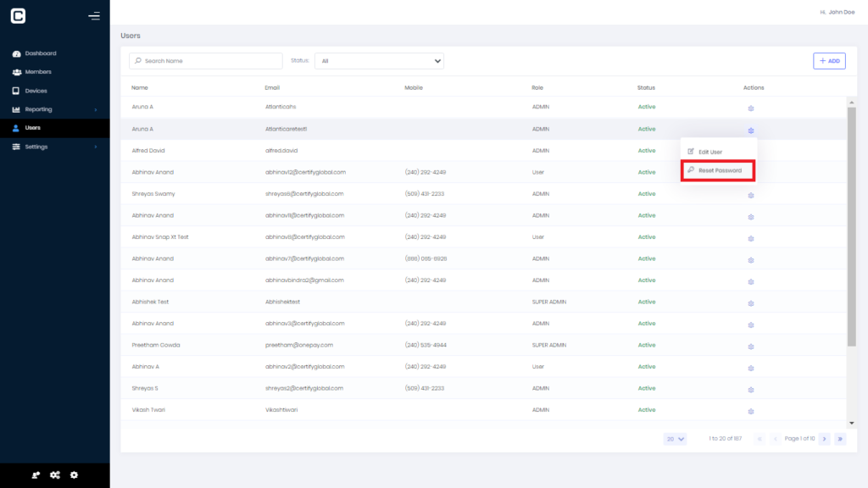The image size is (868, 488).
Task: Click the ADD button to create a user
Action: pyautogui.click(x=829, y=61)
